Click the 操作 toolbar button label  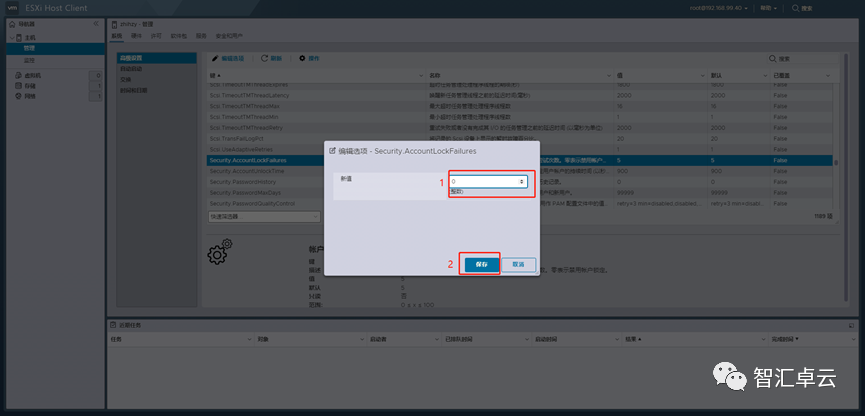pos(313,58)
